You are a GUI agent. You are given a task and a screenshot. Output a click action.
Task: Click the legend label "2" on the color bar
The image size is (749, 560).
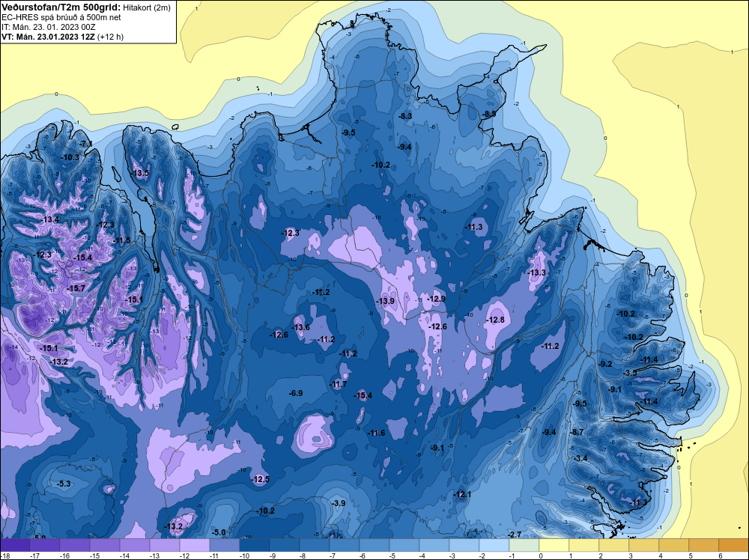tap(601, 556)
